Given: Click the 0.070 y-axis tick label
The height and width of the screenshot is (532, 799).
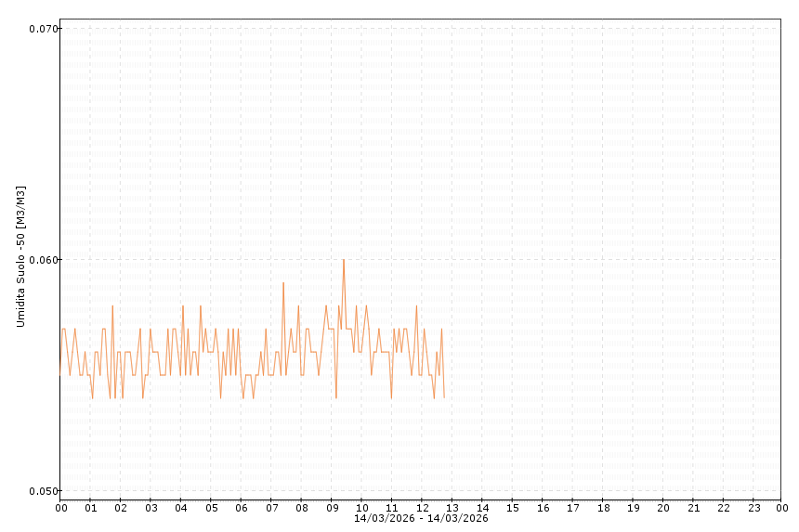Looking at the screenshot, I should tap(43, 29).
